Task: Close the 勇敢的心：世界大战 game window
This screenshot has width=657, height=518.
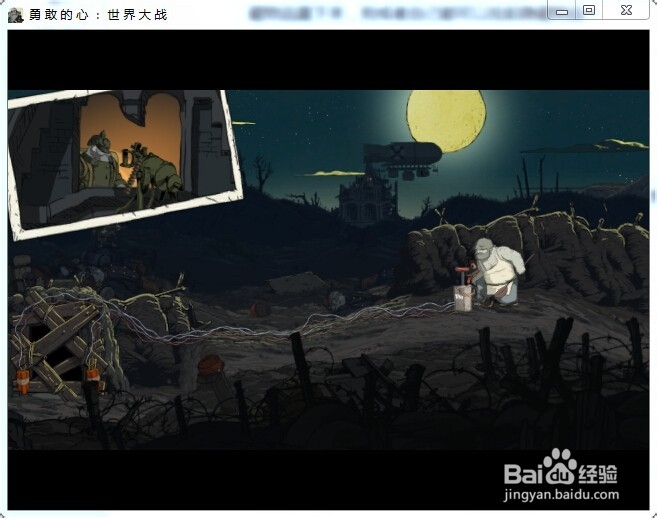Action: 626,10
